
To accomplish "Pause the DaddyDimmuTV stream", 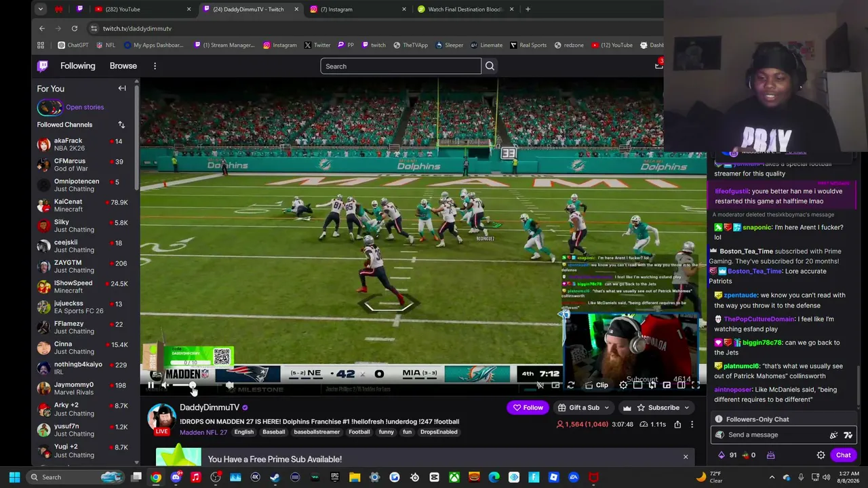I will point(151,385).
